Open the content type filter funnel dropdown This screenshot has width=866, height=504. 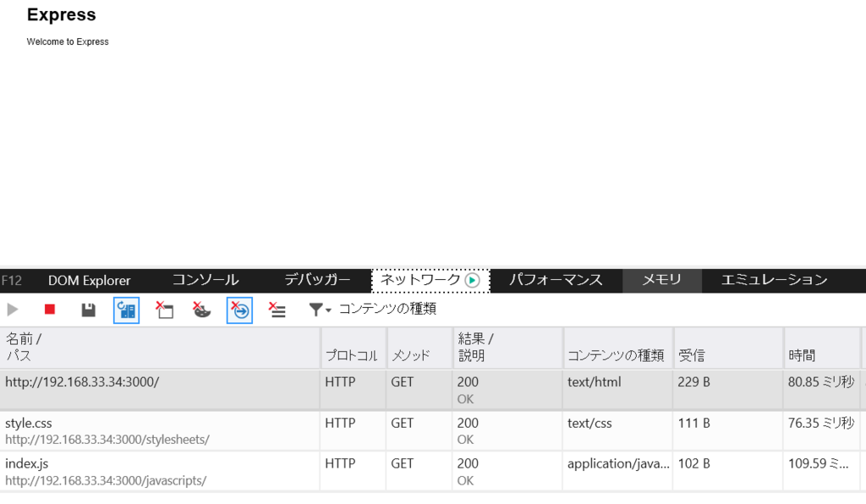click(320, 310)
